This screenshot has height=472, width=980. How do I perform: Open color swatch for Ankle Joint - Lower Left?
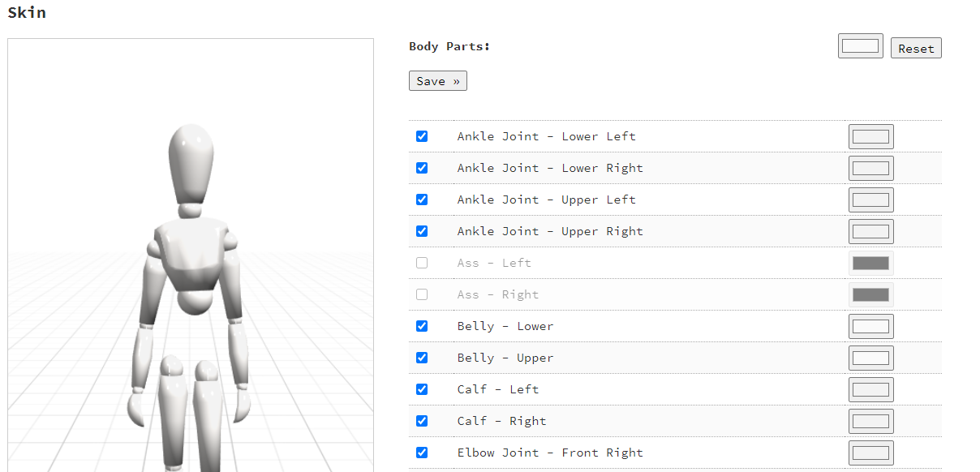(x=870, y=136)
